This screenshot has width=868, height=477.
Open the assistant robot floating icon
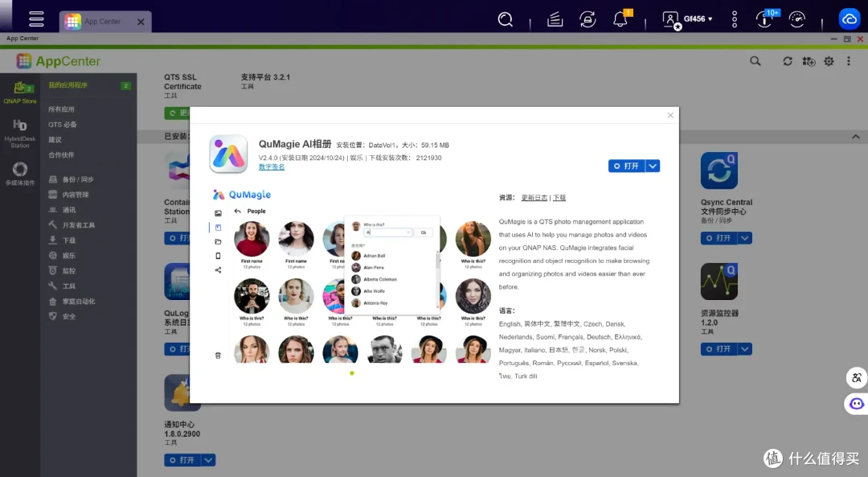tap(857, 403)
